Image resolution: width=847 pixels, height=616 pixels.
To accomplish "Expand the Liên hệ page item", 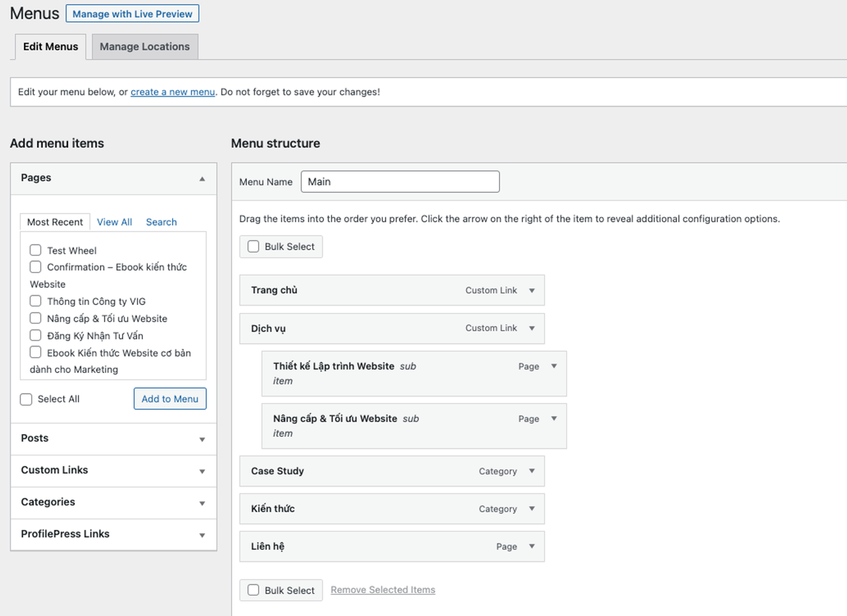I will pos(531,547).
